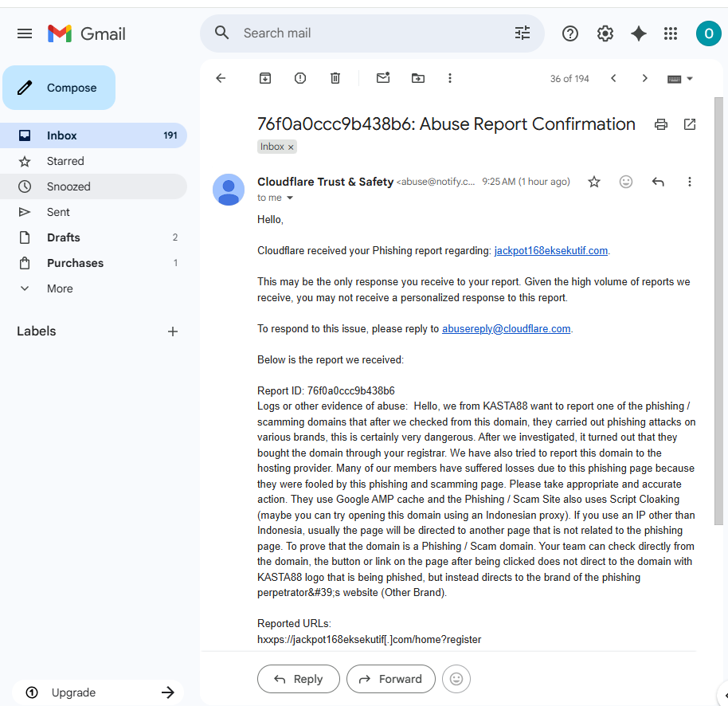The width and height of the screenshot is (728, 706).
Task: Star the Cloudflare message
Action: click(594, 182)
